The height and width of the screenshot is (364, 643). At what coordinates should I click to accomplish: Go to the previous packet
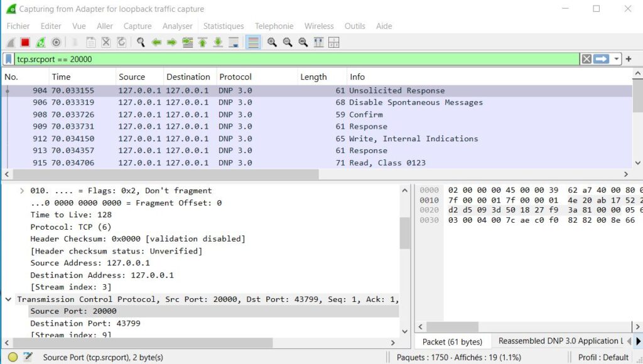(x=156, y=42)
